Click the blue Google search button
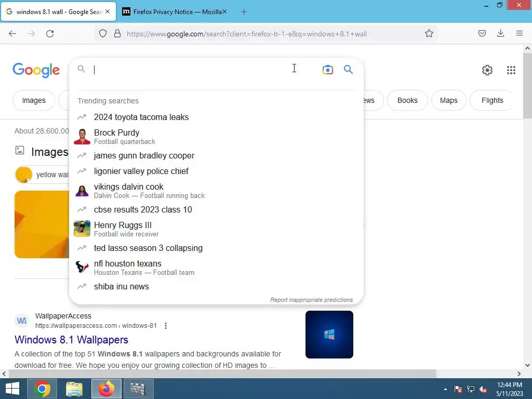The width and height of the screenshot is (532, 399). 348,70
